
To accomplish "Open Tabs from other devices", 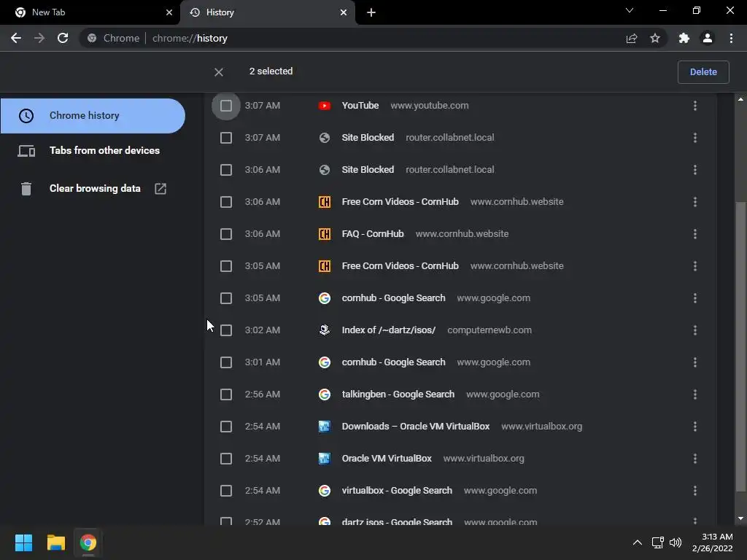I will click(x=93, y=150).
